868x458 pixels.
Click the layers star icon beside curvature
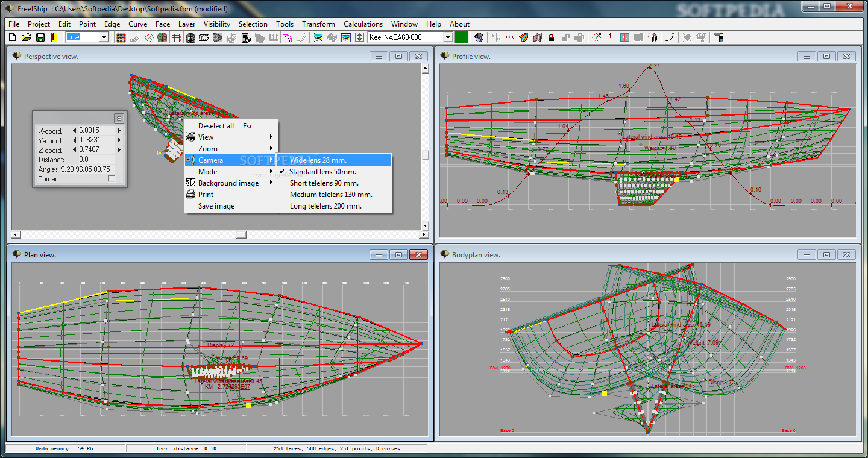click(x=318, y=37)
